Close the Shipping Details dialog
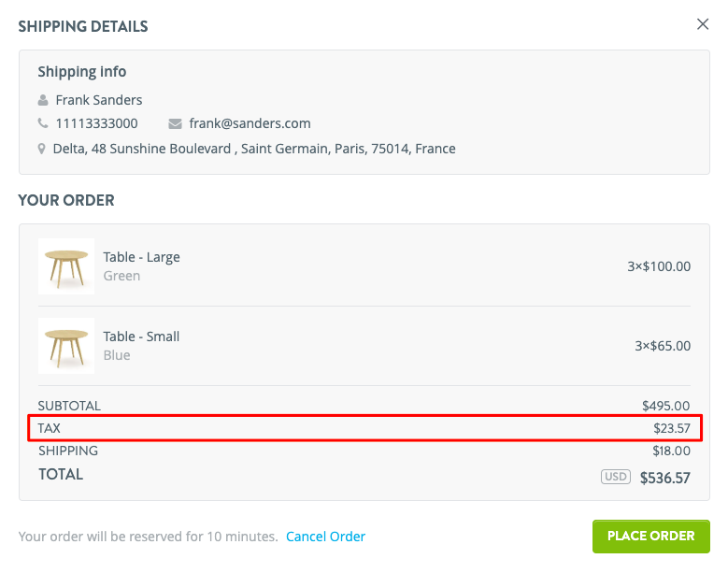The width and height of the screenshot is (728, 573). coord(703,24)
